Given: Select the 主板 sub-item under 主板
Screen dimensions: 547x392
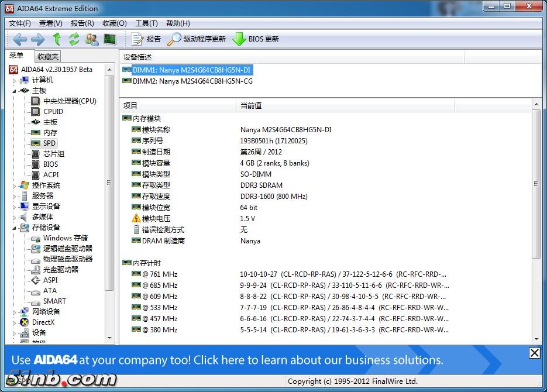Looking at the screenshot, I should point(50,122).
